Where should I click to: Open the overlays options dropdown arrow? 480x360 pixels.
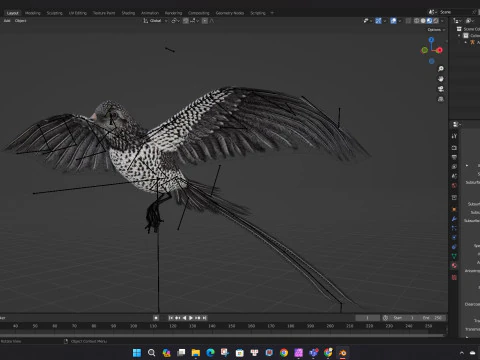coord(400,21)
